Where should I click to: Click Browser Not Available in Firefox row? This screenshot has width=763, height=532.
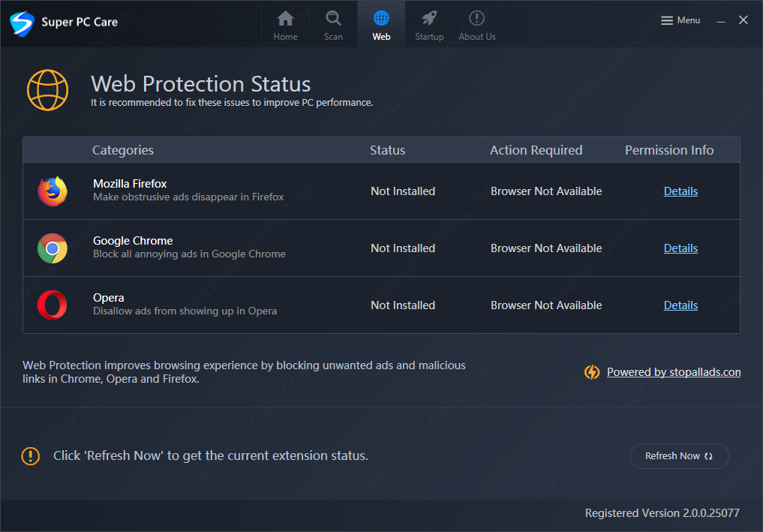(546, 191)
